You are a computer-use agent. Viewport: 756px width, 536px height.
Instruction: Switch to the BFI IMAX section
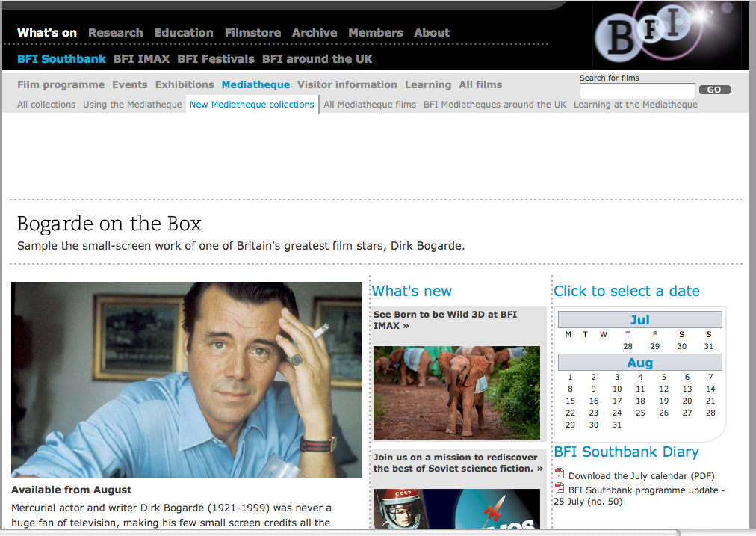(141, 59)
